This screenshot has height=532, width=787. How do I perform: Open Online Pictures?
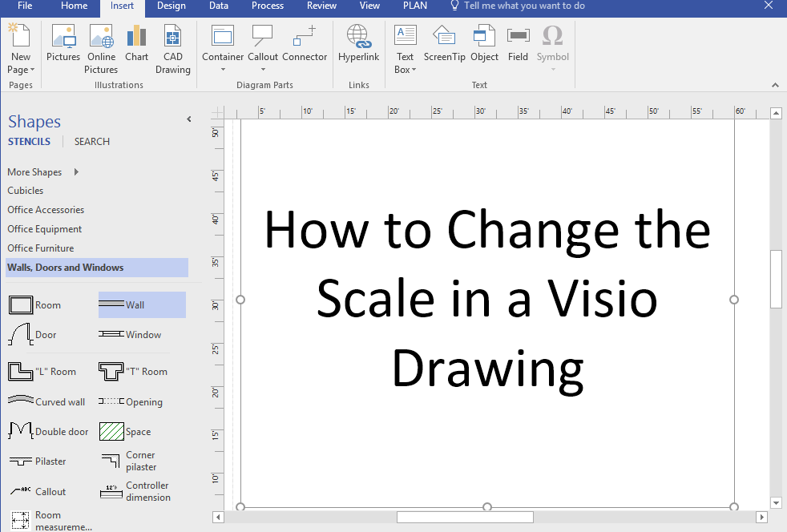point(101,44)
